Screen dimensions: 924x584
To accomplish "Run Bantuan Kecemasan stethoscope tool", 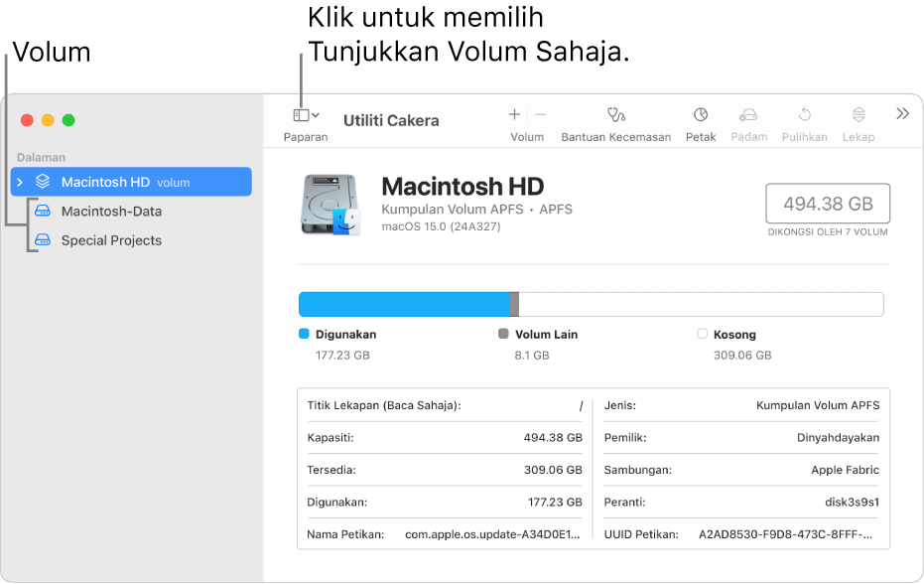I will 615,114.
